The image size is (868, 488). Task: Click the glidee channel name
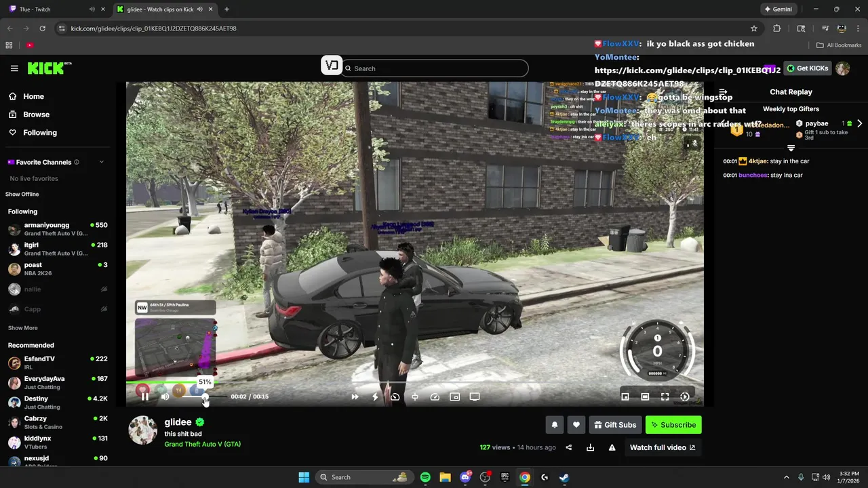pyautogui.click(x=178, y=422)
